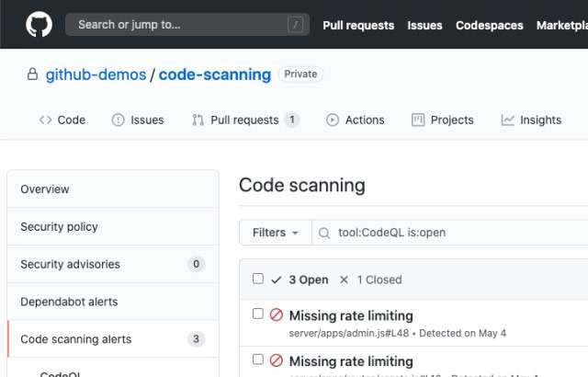This screenshot has width=588, height=377.
Task: Open the github-demos organization link
Action: click(x=96, y=74)
